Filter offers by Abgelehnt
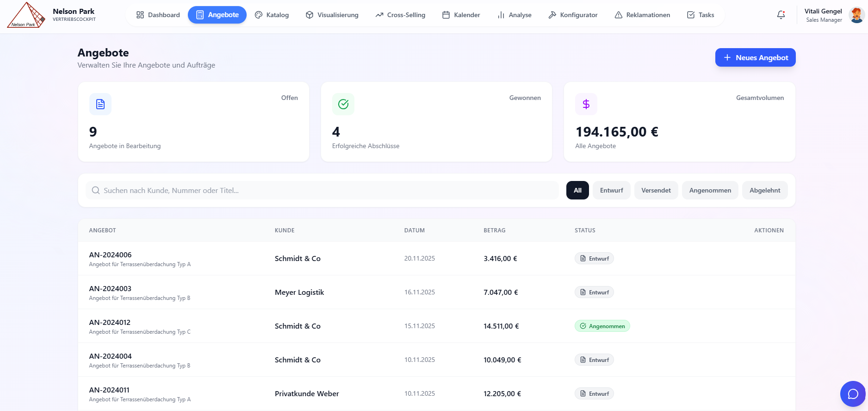The height and width of the screenshot is (411, 868). pos(765,190)
